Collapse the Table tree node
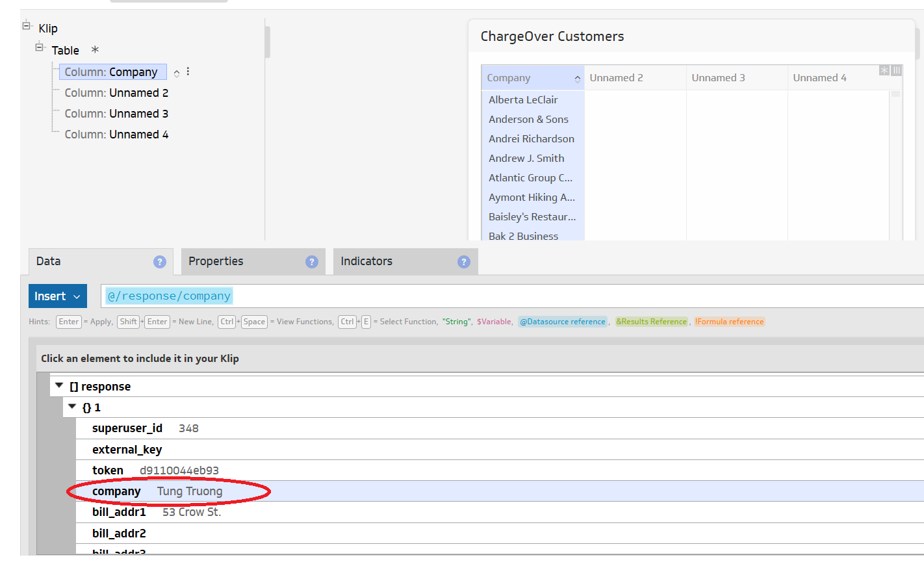 (x=40, y=47)
